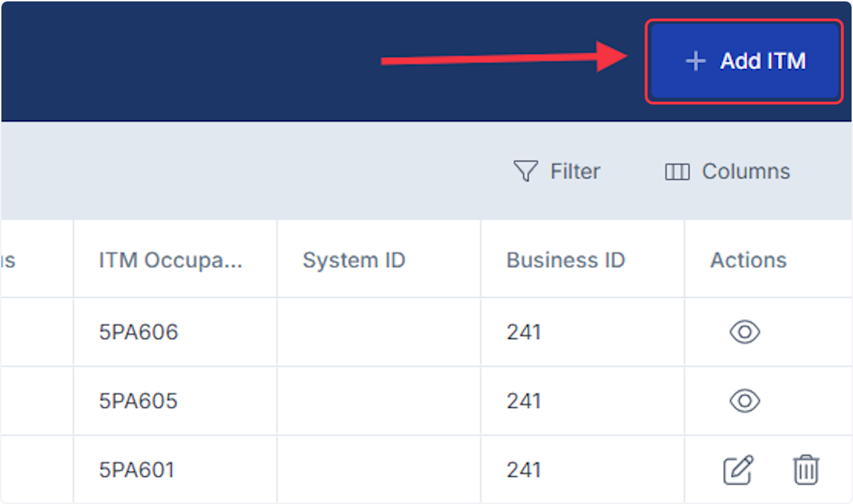This screenshot has height=504, width=853.
Task: Click the Add ITM button
Action: (x=744, y=62)
